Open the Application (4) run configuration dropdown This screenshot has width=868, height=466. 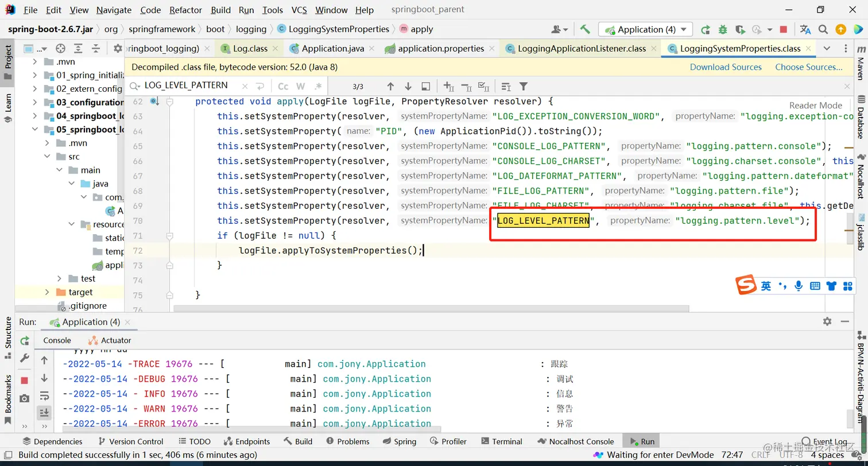[x=646, y=29]
